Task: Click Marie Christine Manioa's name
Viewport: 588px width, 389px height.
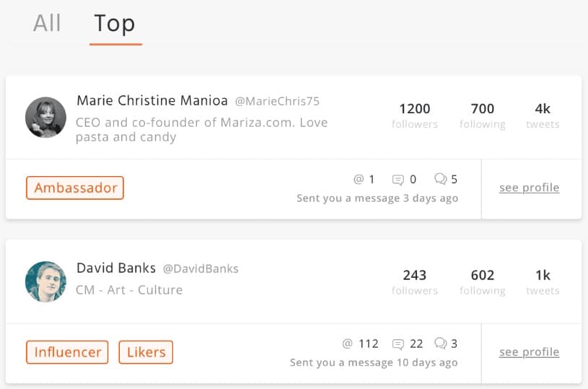Action: (x=152, y=100)
